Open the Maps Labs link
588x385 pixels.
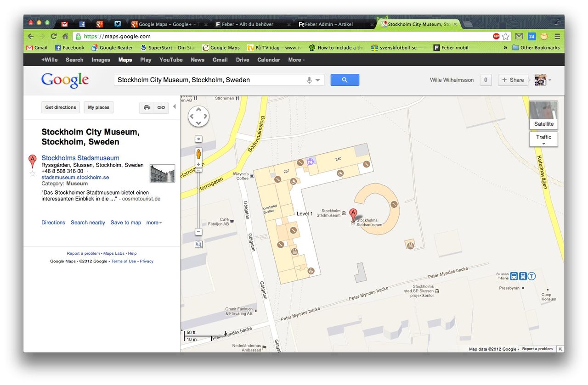pos(113,253)
